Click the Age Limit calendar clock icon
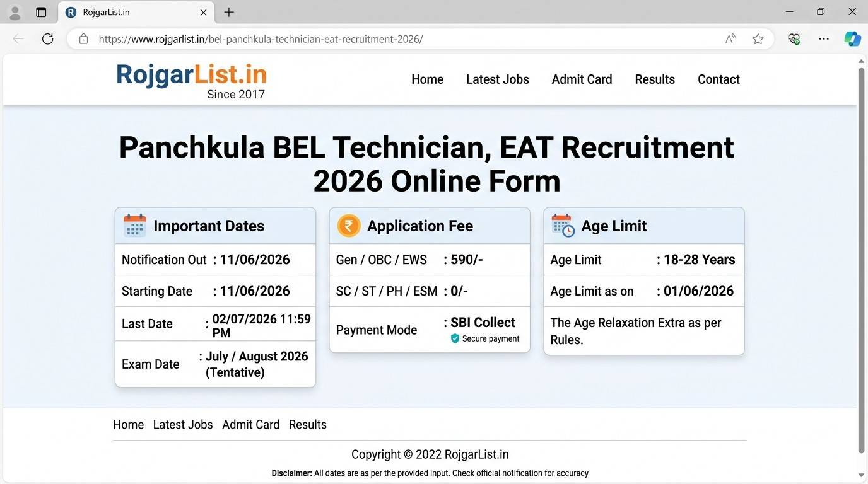 563,226
